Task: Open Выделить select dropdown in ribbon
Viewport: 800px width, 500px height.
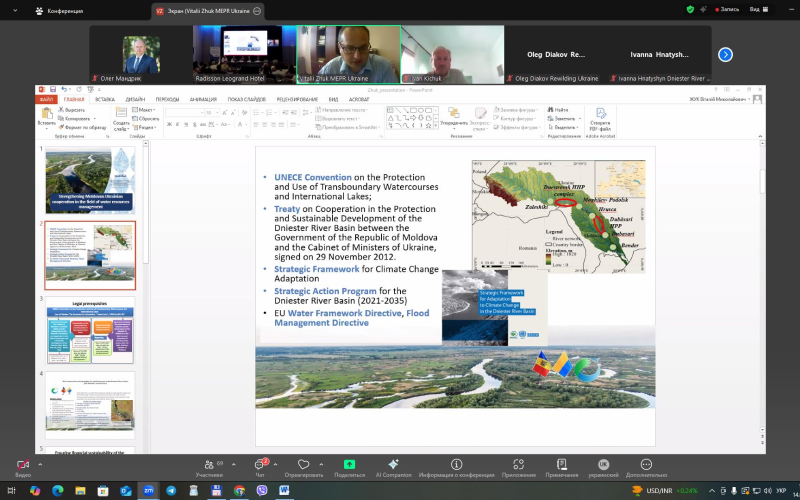Action: (563, 127)
